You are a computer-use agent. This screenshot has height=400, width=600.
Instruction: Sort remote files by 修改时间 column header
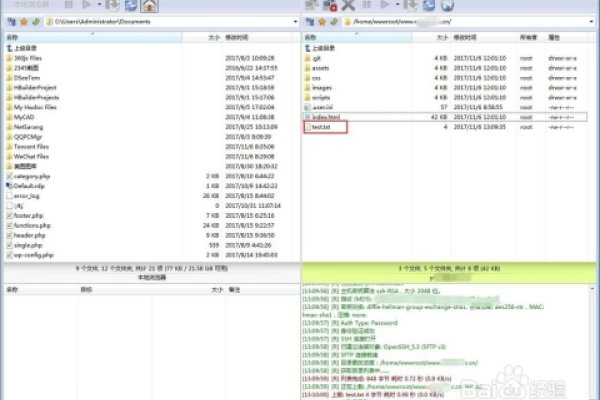[x=465, y=36]
